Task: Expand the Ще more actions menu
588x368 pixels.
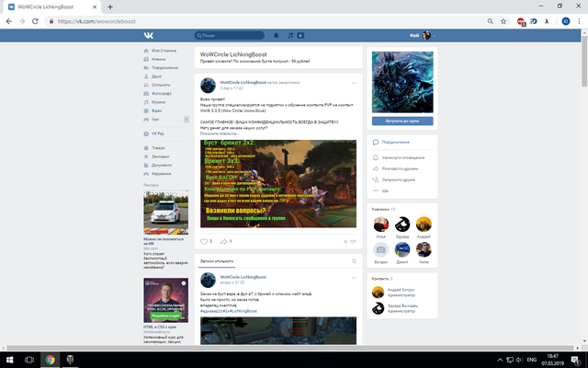Action: [385, 190]
